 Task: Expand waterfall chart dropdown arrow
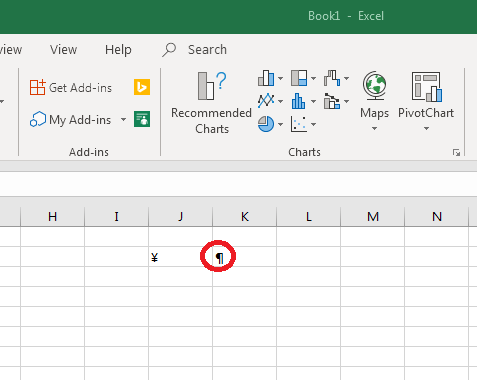tap(346, 78)
